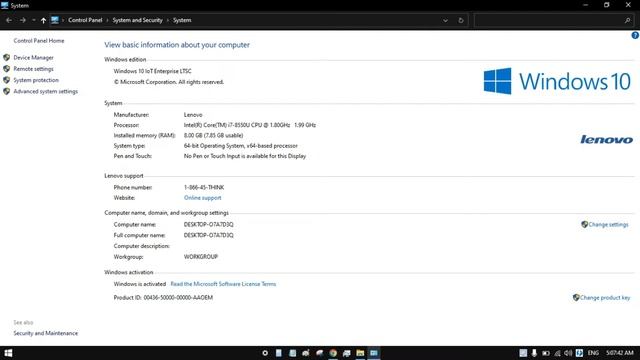The width and height of the screenshot is (640, 360).
Task: Open network status tray icon
Action: coord(557,353)
